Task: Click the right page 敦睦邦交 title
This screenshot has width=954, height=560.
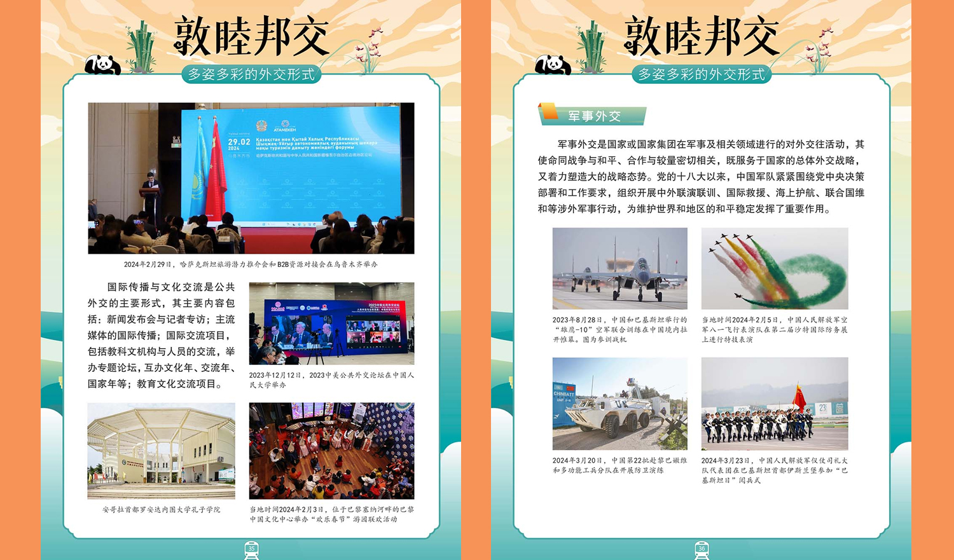Action: [701, 36]
